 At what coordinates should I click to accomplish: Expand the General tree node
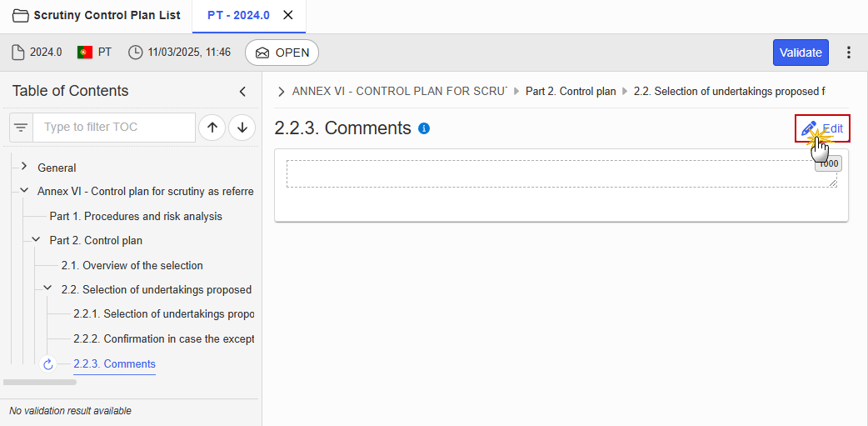coord(24,167)
